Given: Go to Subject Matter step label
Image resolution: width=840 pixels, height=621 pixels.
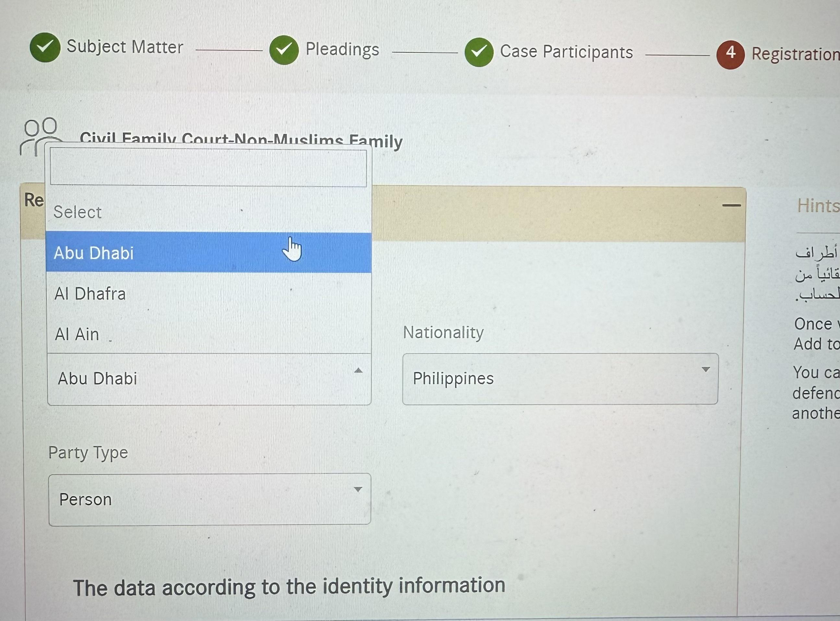Looking at the screenshot, I should (125, 47).
